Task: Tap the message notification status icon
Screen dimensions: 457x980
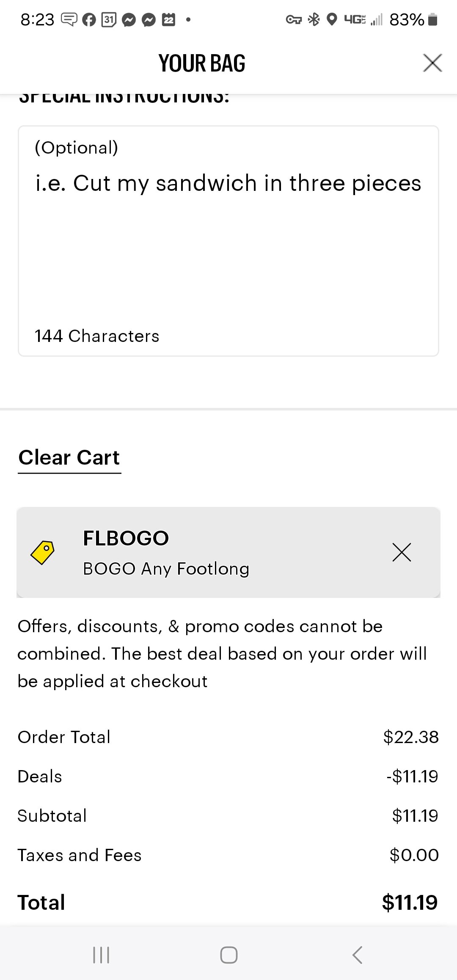Action: point(69,19)
